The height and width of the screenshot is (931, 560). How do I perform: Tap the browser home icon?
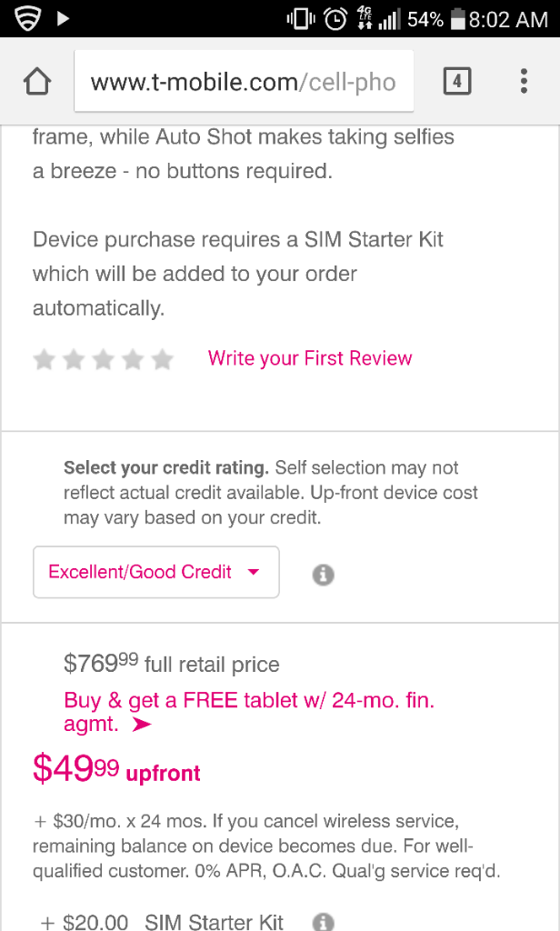(x=37, y=81)
